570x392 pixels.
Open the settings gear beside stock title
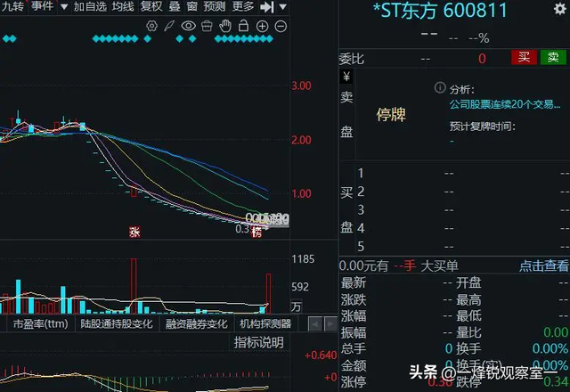coord(560,9)
